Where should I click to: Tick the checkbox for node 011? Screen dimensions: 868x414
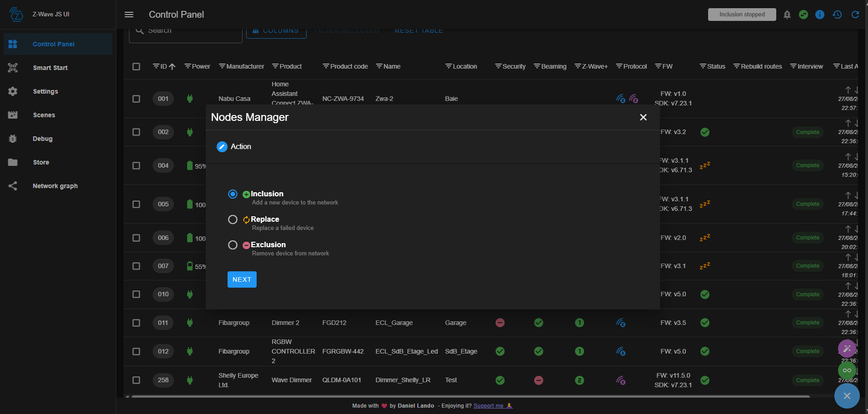pyautogui.click(x=136, y=323)
